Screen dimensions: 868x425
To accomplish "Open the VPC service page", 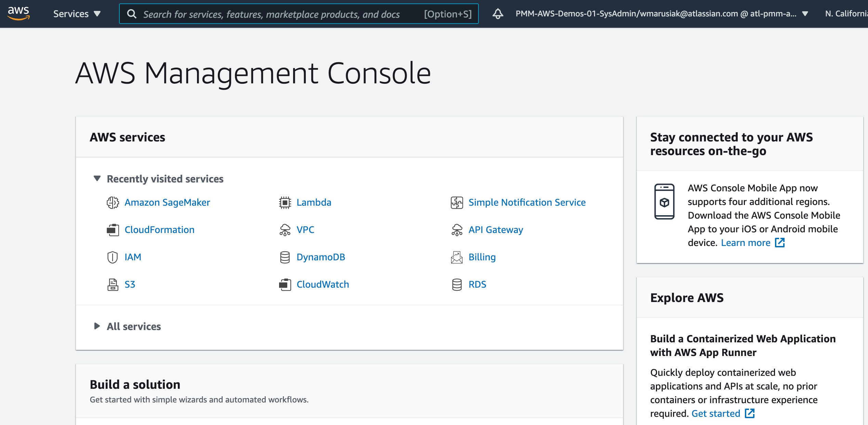I will pyautogui.click(x=305, y=229).
